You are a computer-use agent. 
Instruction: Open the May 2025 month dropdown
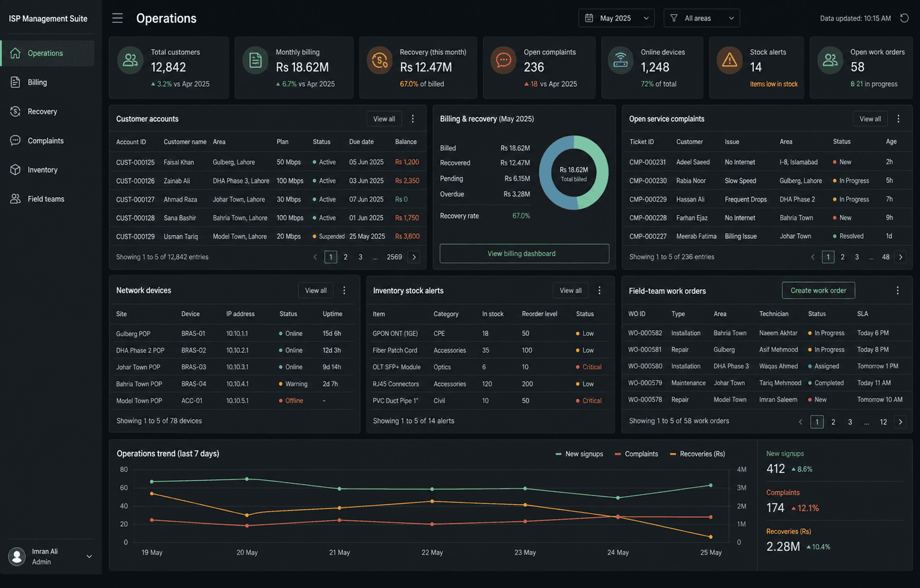[x=617, y=18]
